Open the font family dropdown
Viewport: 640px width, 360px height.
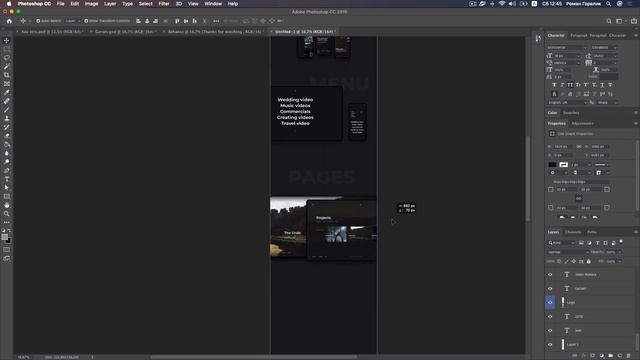pyautogui.click(x=567, y=47)
